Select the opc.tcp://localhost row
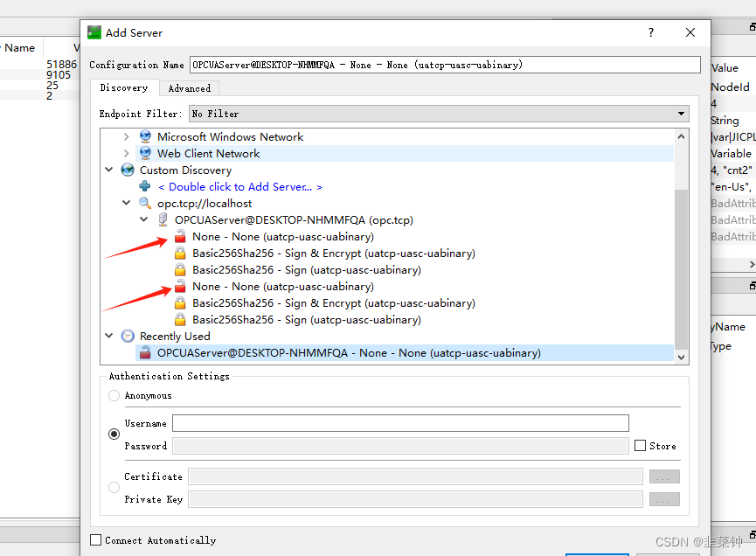The image size is (756, 556). pos(205,203)
